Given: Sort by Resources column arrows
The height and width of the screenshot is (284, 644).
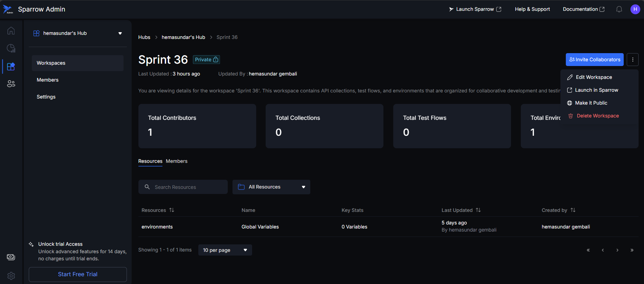Looking at the screenshot, I should tap(172, 210).
